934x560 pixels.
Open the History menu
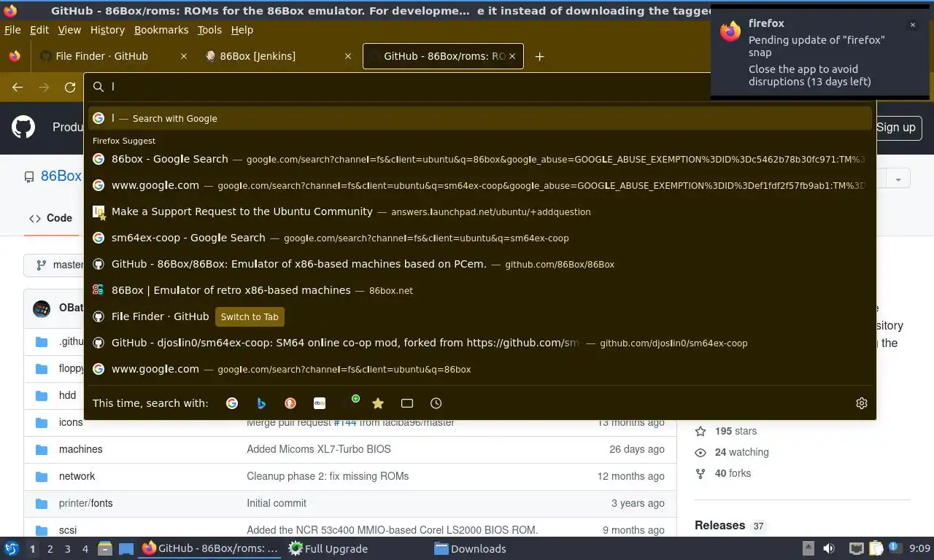coord(107,30)
